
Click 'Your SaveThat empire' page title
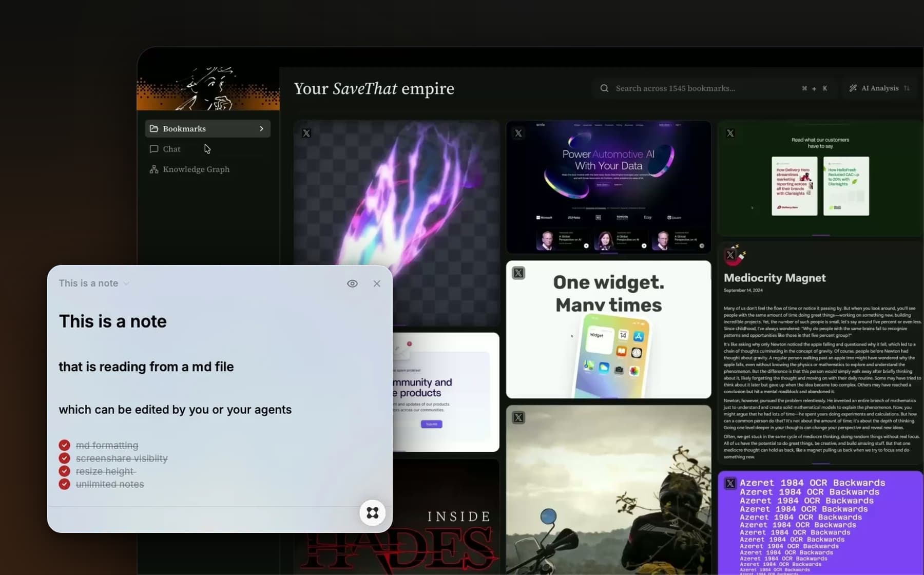[x=374, y=88]
